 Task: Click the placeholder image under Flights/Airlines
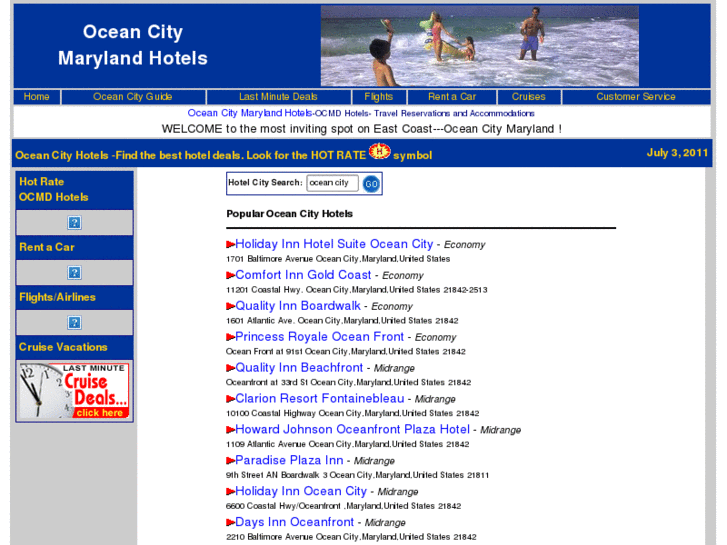point(75,322)
